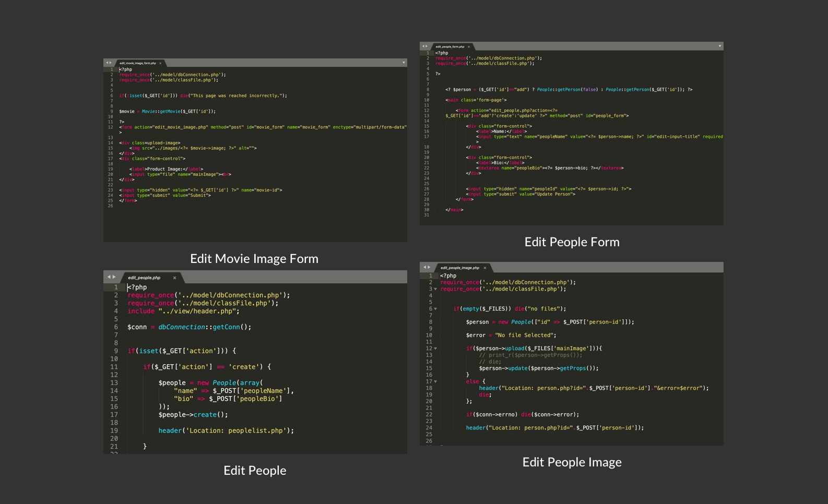Collapse the else block at line 17
The height and width of the screenshot is (504, 828).
435,381
